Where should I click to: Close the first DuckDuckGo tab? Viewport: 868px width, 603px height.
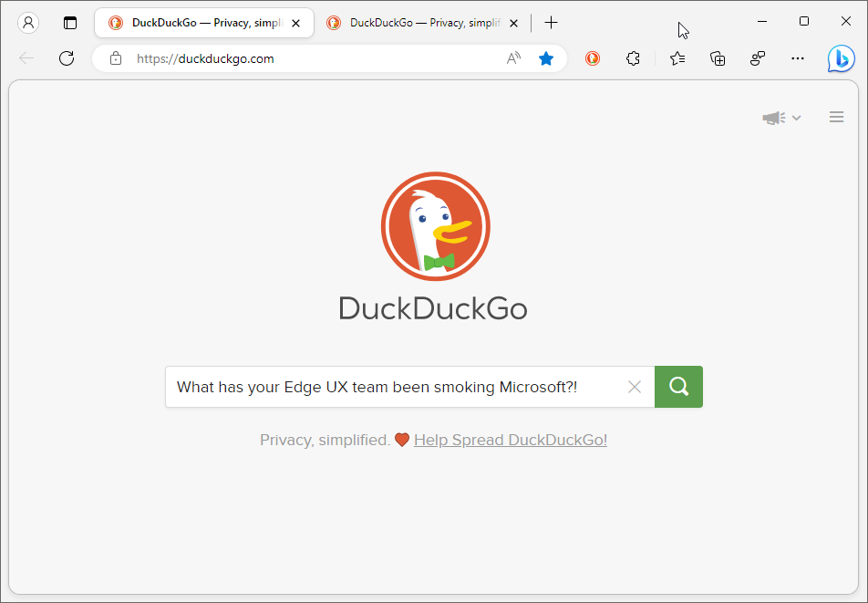pyautogui.click(x=296, y=23)
